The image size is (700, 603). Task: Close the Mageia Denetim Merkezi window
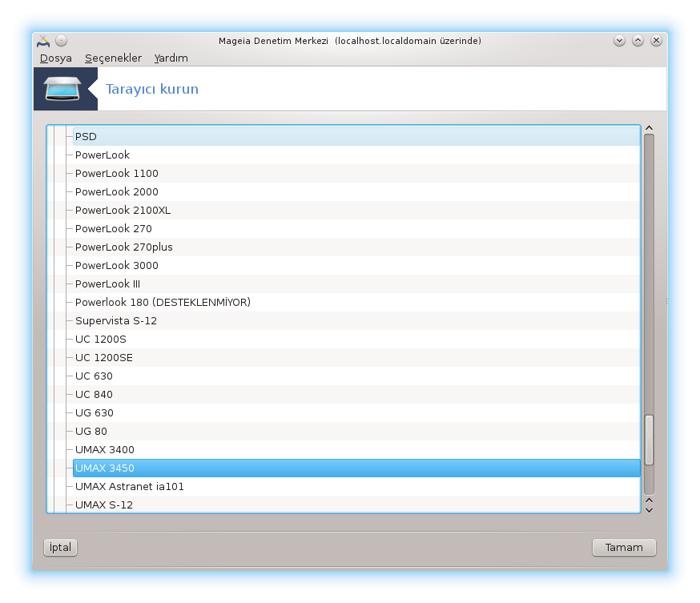pos(656,41)
